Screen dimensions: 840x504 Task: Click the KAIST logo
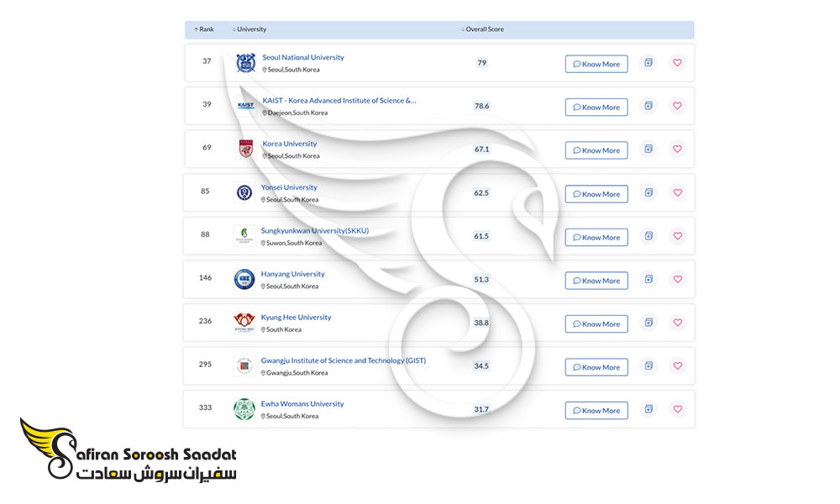(x=246, y=106)
